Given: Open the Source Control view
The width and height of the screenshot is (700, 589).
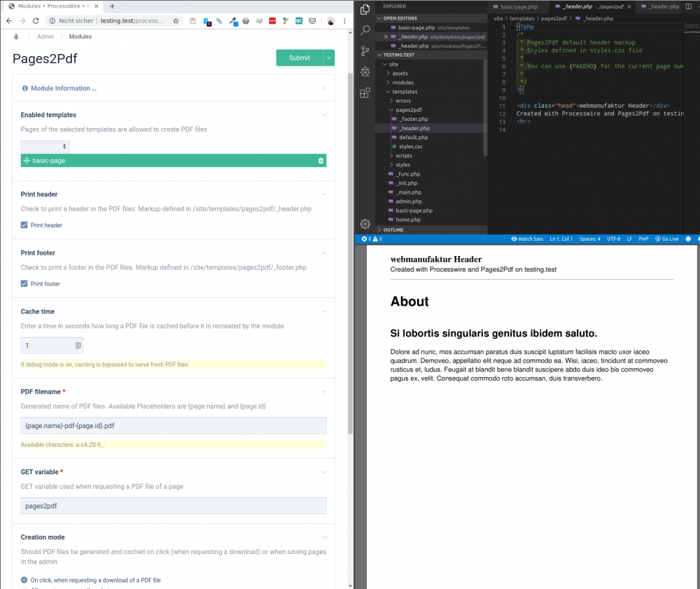Looking at the screenshot, I should (365, 51).
